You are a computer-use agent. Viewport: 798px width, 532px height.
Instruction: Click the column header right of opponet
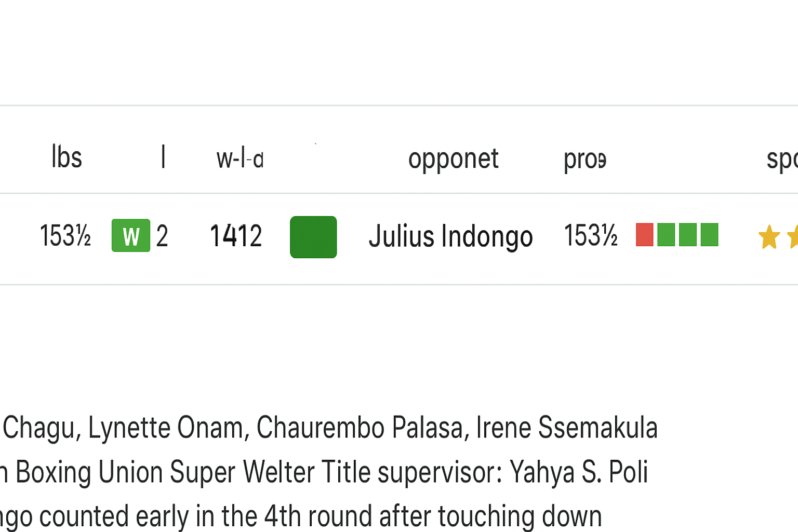[x=585, y=160]
